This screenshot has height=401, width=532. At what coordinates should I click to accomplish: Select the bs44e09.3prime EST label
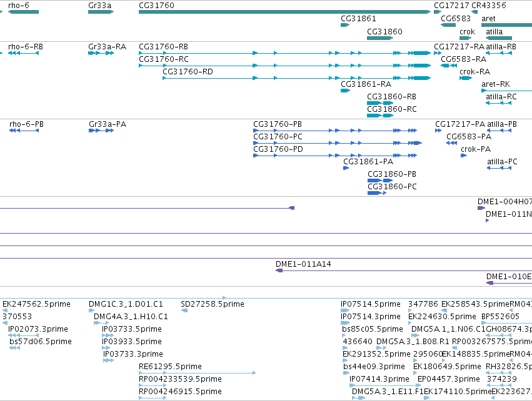click(374, 367)
